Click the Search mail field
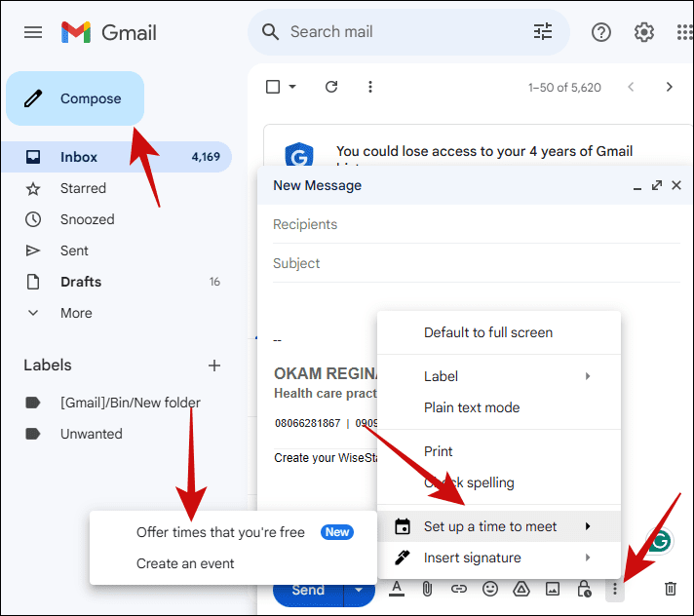The width and height of the screenshot is (694, 616). click(x=407, y=32)
